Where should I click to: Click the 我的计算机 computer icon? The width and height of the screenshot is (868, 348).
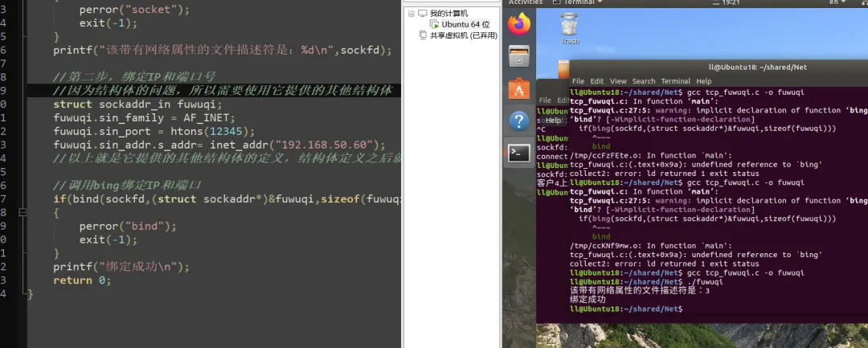(x=423, y=14)
